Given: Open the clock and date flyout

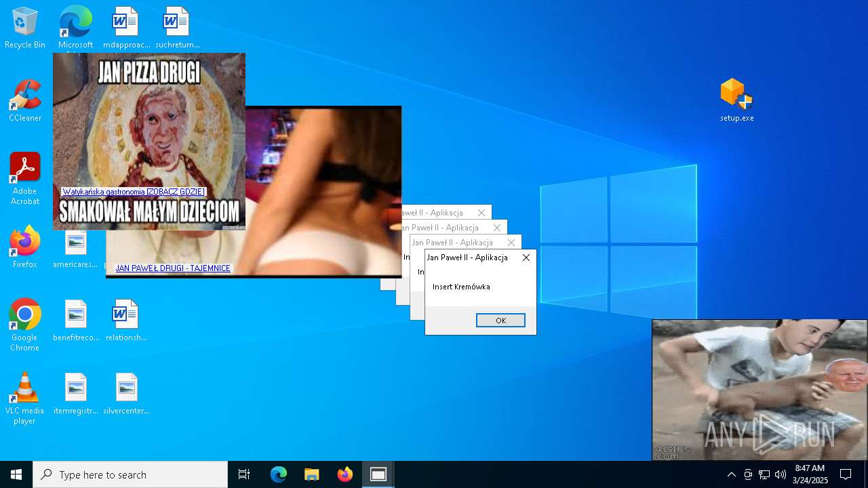Looking at the screenshot, I should click(810, 474).
